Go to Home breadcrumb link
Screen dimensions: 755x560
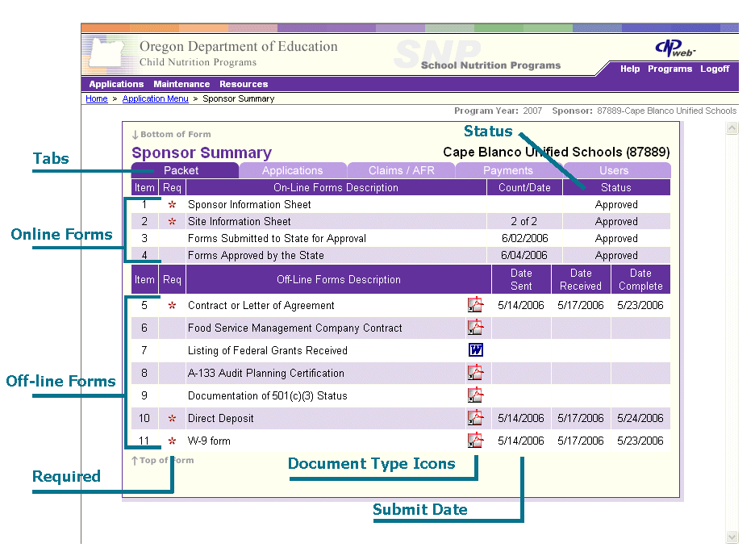pos(97,98)
